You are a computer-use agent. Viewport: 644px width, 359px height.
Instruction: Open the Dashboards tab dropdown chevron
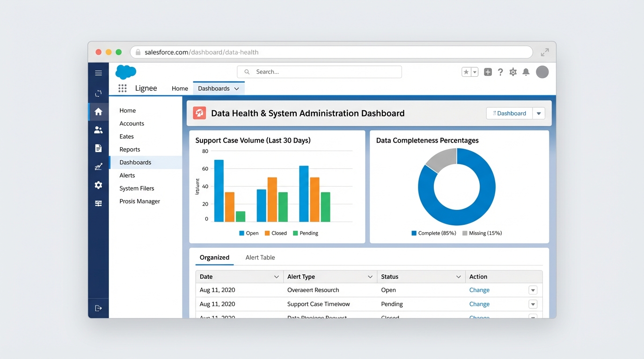coord(236,88)
